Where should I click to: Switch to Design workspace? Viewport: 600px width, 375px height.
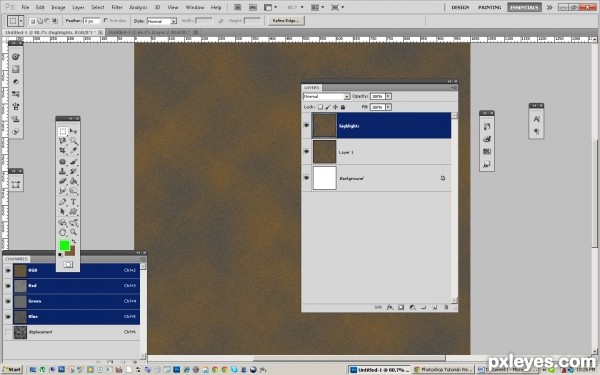click(x=460, y=7)
